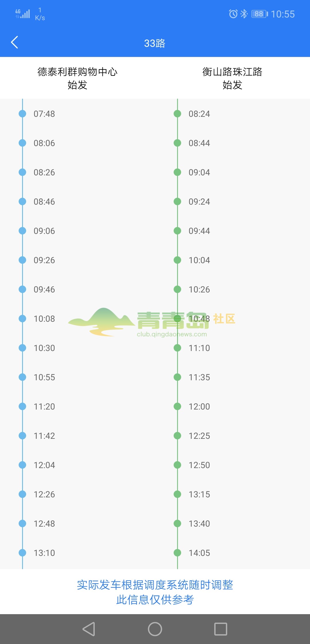Select the 10:55 departure from 德泰利群
This screenshot has width=310, height=644.
(x=44, y=377)
